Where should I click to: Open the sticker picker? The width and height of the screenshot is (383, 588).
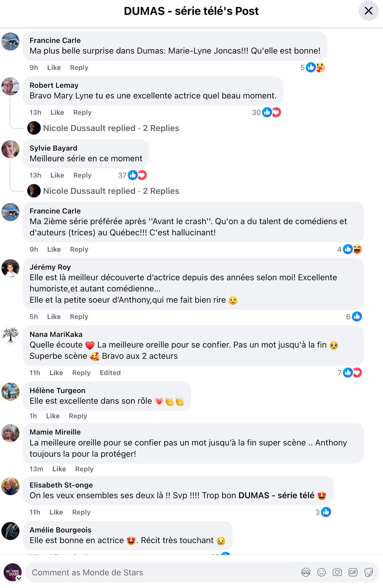[368, 572]
